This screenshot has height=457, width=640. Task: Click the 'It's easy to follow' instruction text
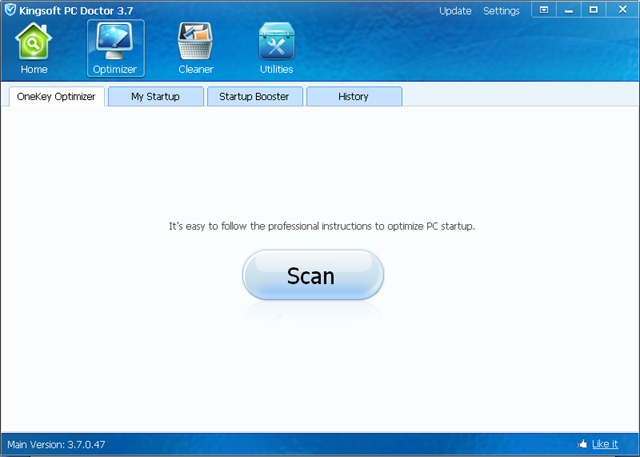(322, 226)
